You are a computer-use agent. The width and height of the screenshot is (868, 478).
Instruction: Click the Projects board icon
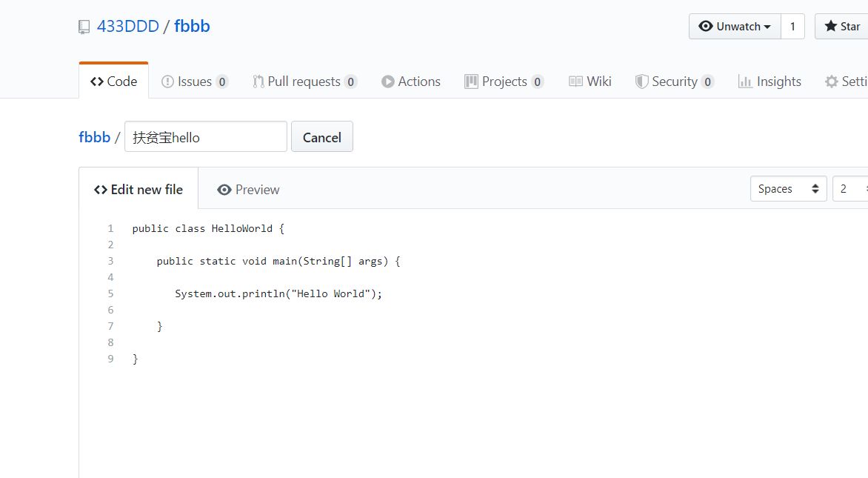tap(471, 82)
